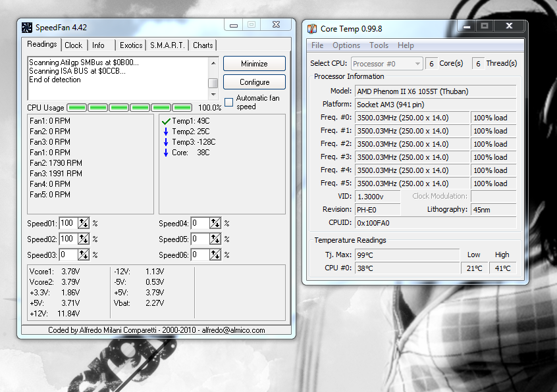557x392 pixels.
Task: Click the green checkmark icon beside Temp1
Action: click(x=166, y=121)
